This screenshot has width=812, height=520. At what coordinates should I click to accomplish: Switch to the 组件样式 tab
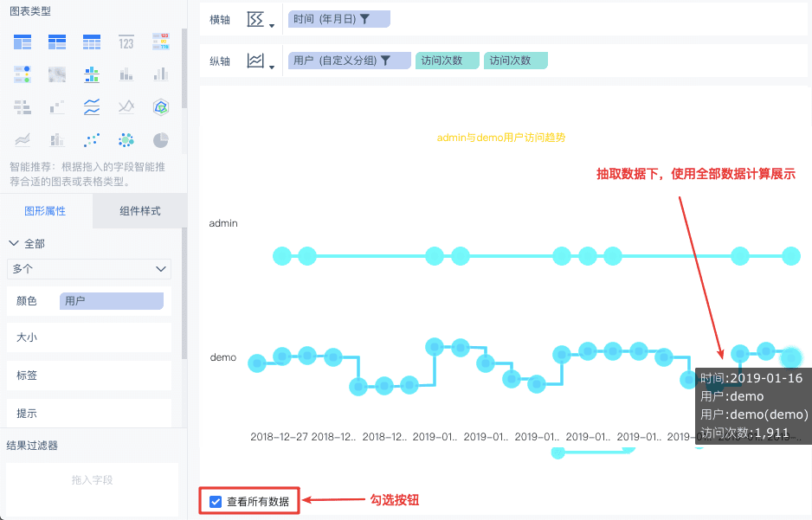140,210
